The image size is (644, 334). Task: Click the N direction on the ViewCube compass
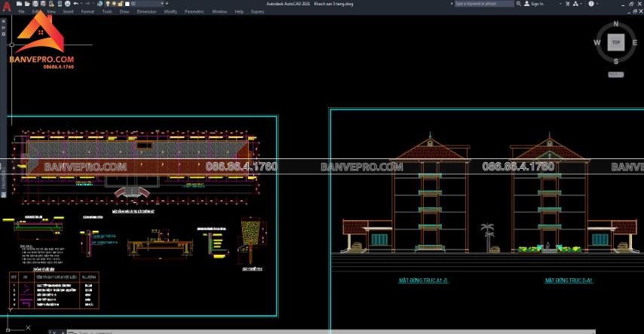615,24
